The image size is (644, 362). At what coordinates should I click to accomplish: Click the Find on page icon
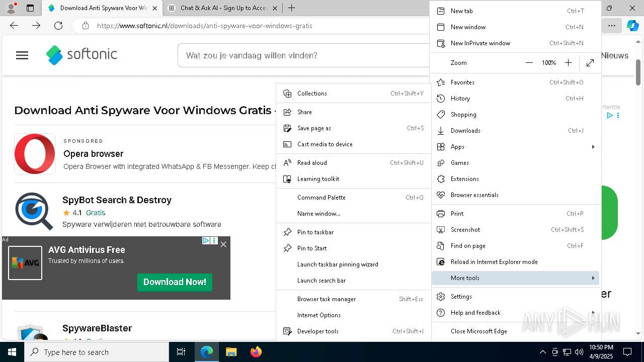tap(441, 246)
